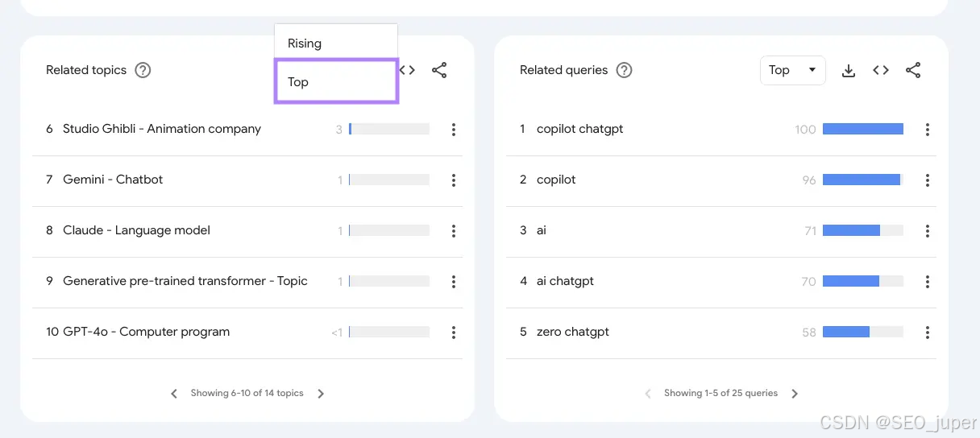The height and width of the screenshot is (438, 980).
Task: Open more options for copilot chatgpt row
Action: [928, 129]
